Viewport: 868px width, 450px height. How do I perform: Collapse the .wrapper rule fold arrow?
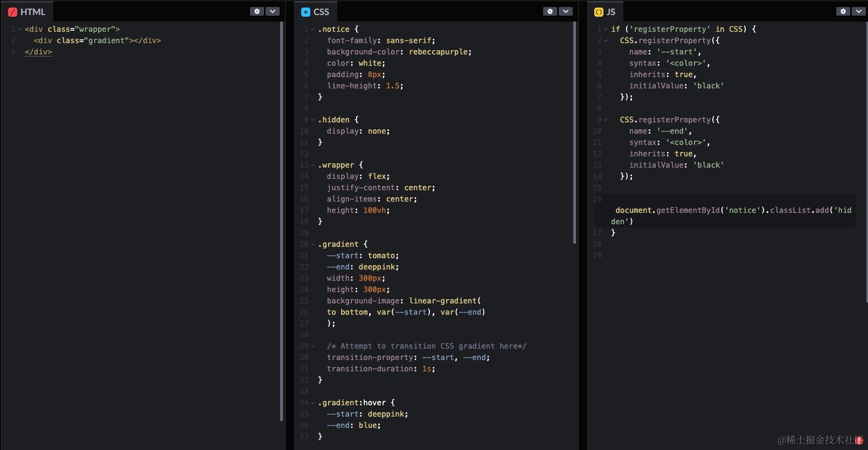click(313, 165)
